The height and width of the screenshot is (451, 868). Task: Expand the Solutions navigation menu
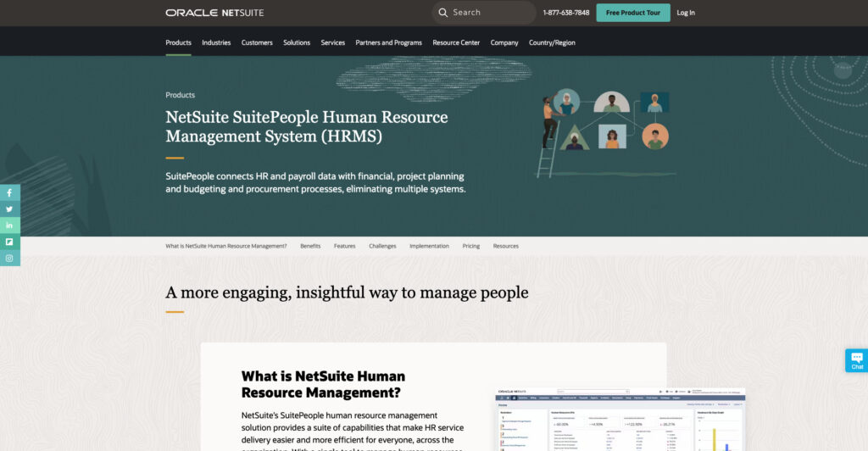coord(297,42)
